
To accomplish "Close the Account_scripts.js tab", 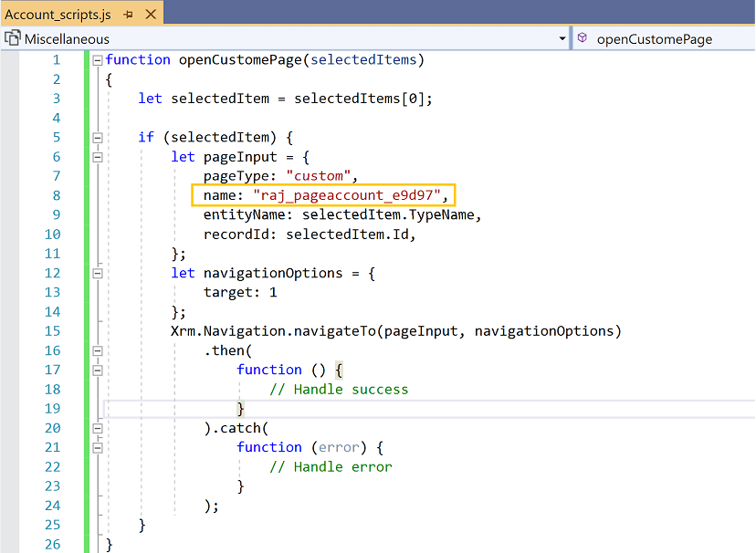I will tap(151, 15).
